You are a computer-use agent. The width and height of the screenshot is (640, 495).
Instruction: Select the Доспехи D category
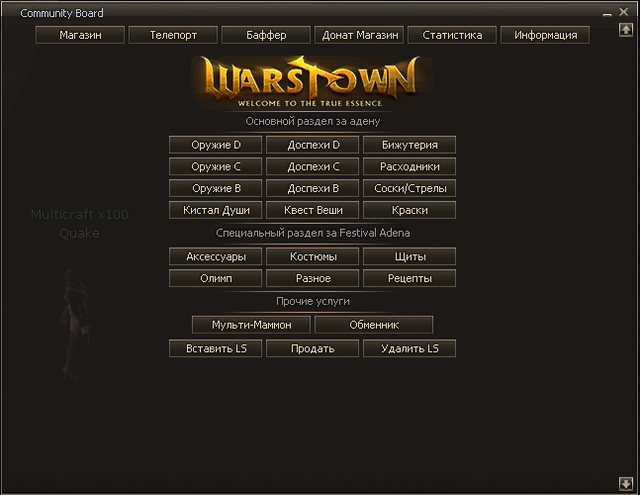313,145
